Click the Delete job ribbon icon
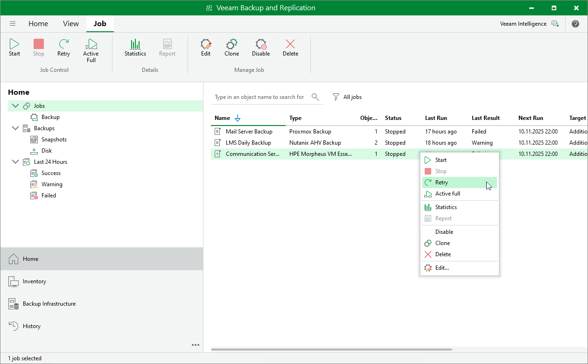The height and width of the screenshot is (364, 588). point(290,48)
